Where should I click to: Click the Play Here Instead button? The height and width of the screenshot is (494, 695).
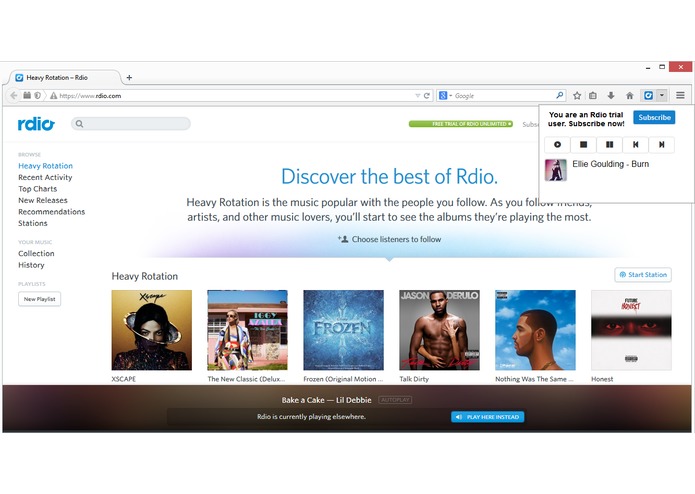pos(488,417)
